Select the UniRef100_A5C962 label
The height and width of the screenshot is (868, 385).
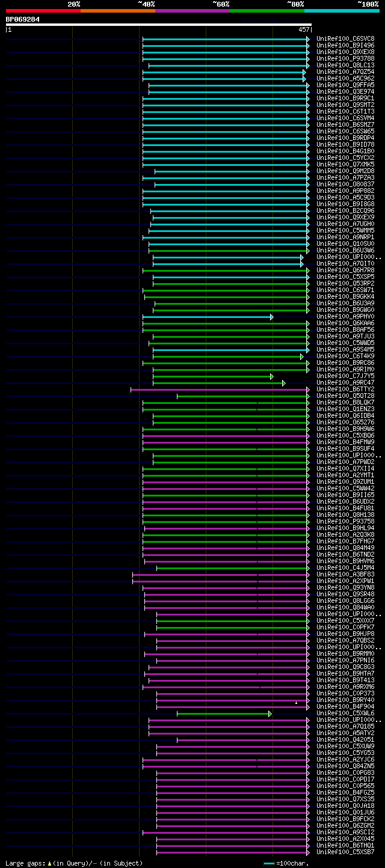(x=345, y=78)
